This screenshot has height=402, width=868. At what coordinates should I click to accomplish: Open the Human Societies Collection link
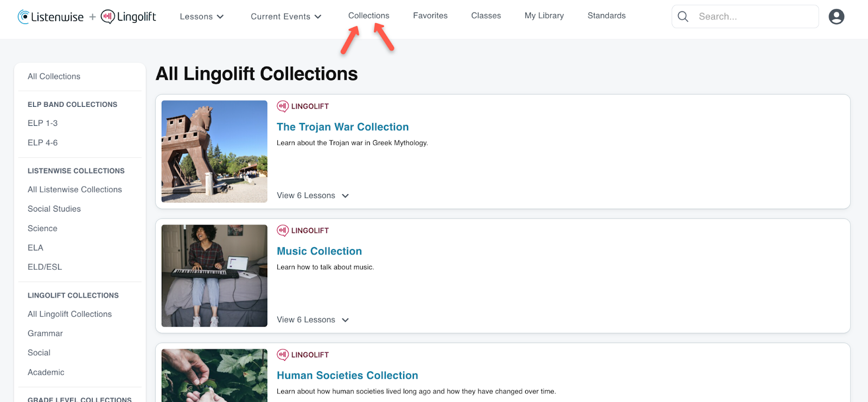pyautogui.click(x=347, y=375)
